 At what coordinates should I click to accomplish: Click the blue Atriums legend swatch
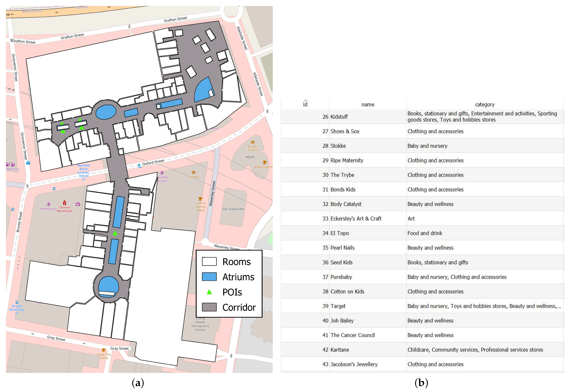point(209,277)
